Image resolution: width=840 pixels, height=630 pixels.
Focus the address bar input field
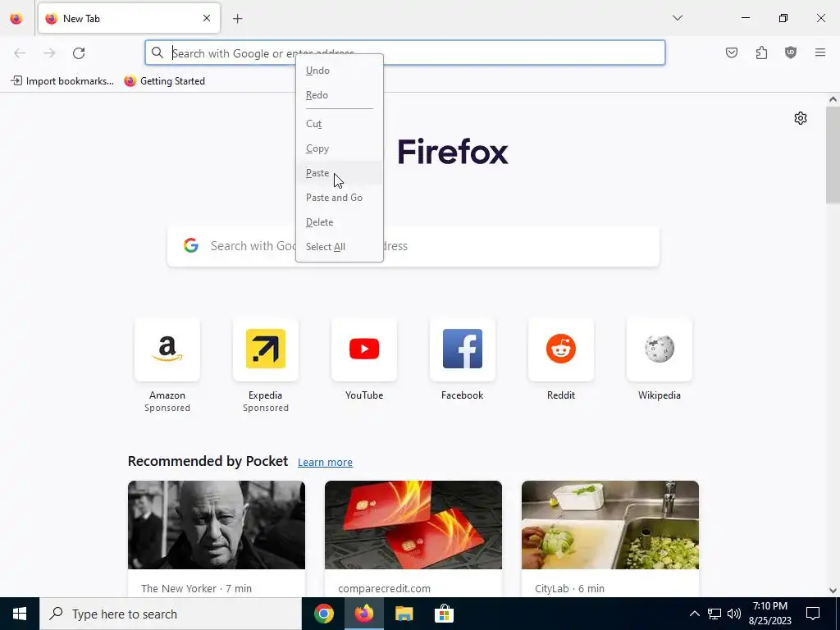pyautogui.click(x=405, y=52)
